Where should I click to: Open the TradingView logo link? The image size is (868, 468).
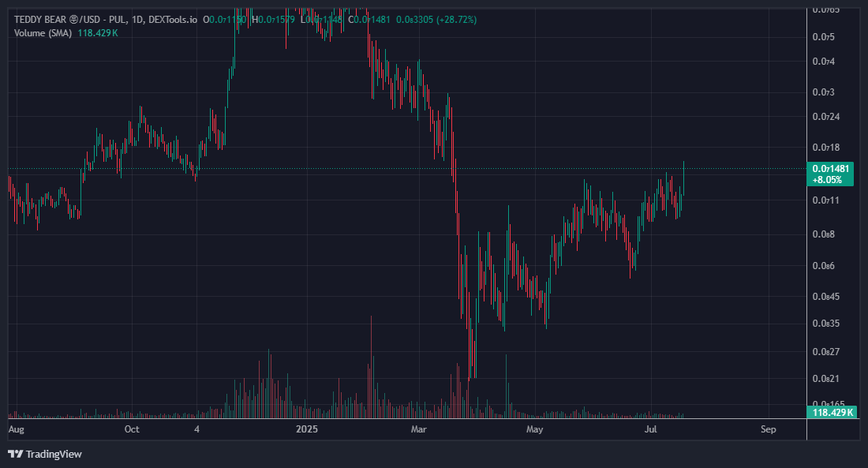pos(45,454)
